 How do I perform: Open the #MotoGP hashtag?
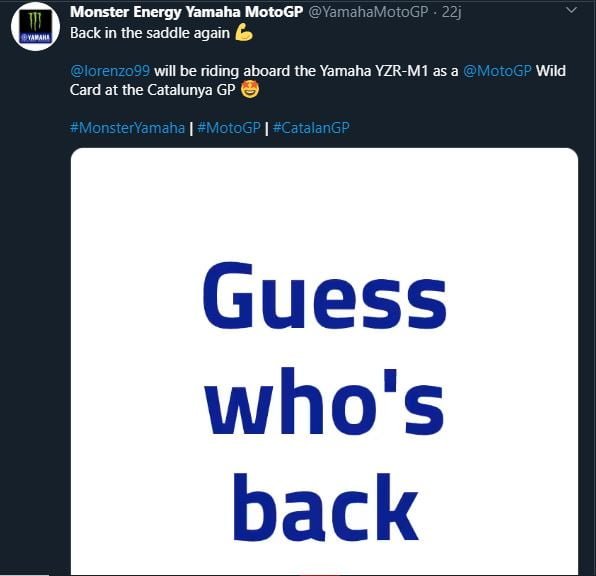(229, 128)
